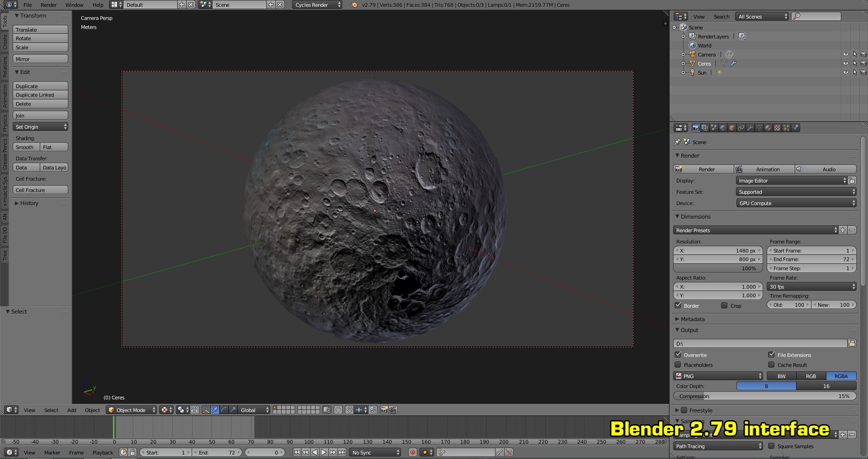The height and width of the screenshot is (459, 868).
Task: Open the Playback menu in timeline
Action: click(103, 453)
